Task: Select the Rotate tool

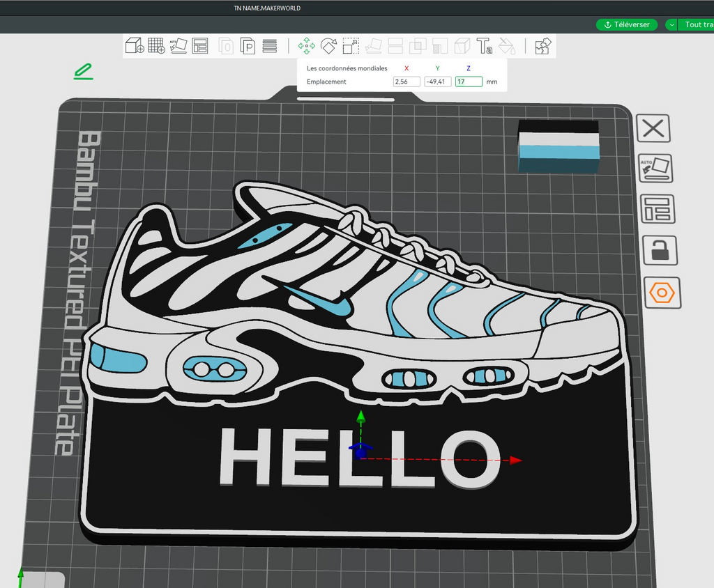Action: [328, 46]
